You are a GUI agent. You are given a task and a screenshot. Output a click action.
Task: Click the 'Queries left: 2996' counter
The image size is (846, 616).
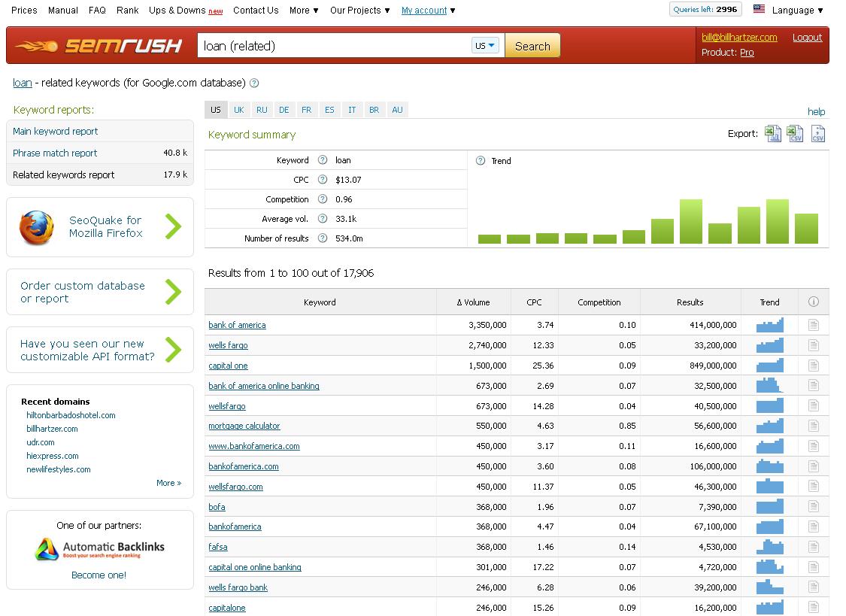click(x=705, y=9)
